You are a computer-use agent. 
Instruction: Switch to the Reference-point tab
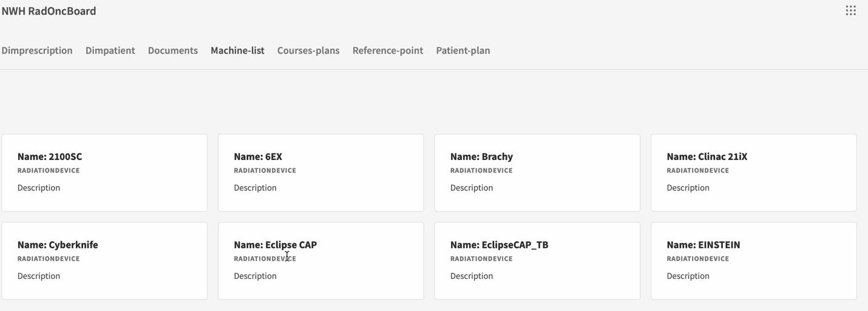tap(387, 50)
